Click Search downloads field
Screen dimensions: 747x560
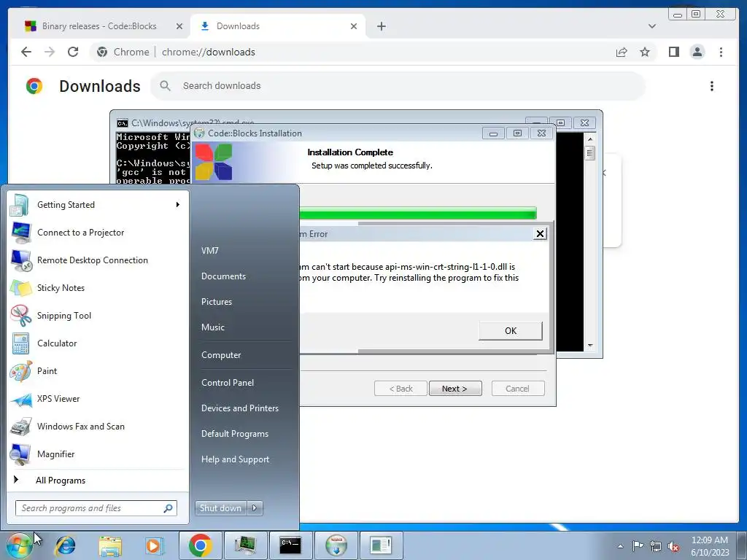pos(398,86)
